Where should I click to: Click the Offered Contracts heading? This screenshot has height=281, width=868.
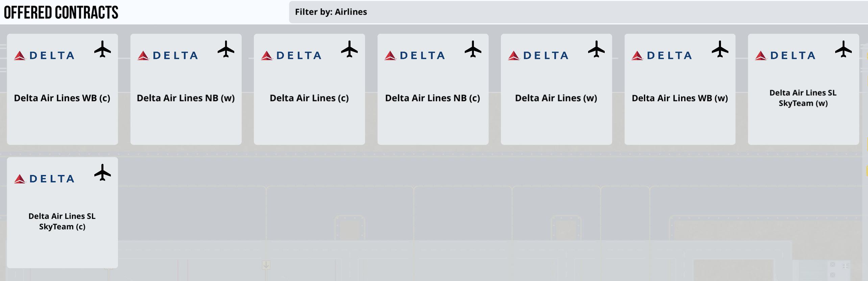(x=61, y=12)
